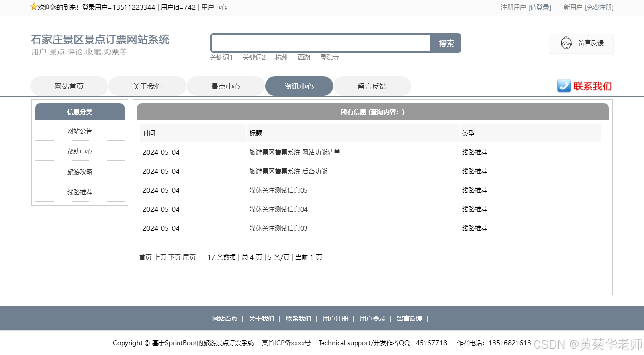Viewport: 644px width, 355px height.
Task: Click the headset icon in 留言反馈 box
Action: coord(566,43)
